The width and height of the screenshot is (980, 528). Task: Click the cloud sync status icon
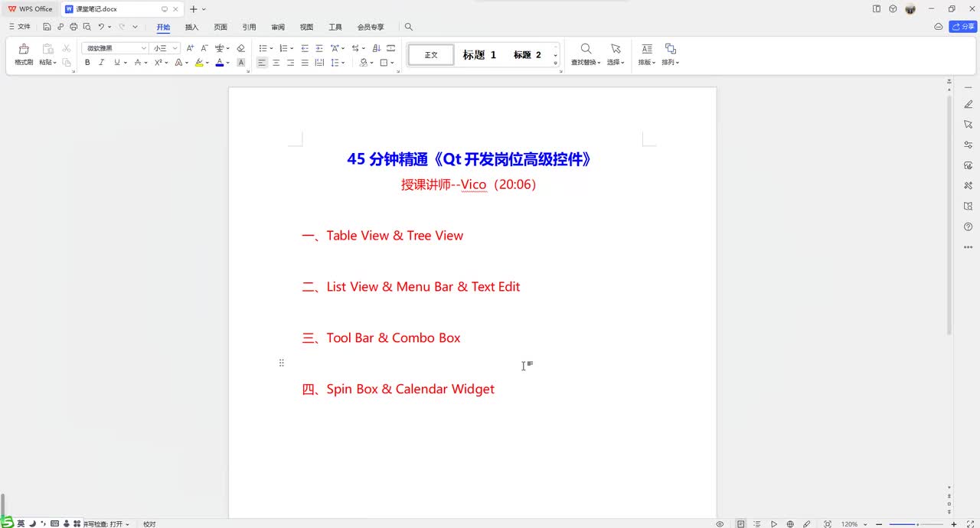[x=939, y=27]
